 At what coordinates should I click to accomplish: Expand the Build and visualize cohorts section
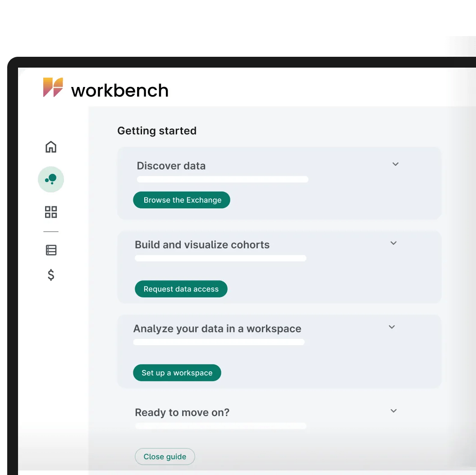click(x=393, y=243)
